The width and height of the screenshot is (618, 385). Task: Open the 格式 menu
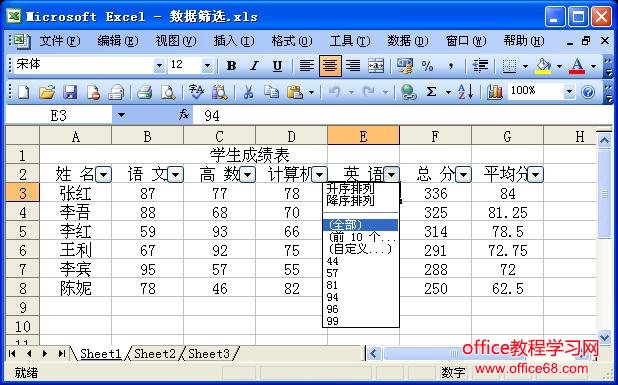tap(292, 41)
